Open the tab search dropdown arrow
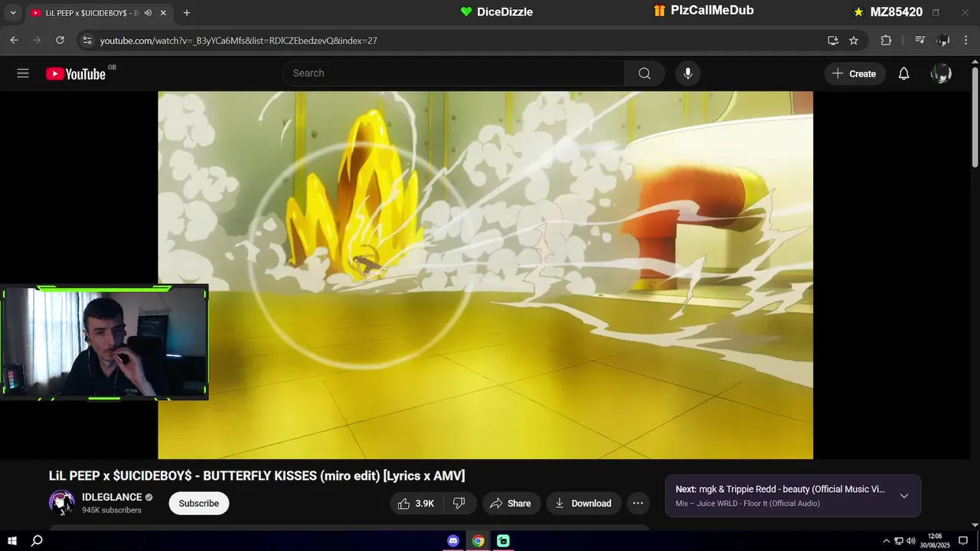 click(x=12, y=13)
